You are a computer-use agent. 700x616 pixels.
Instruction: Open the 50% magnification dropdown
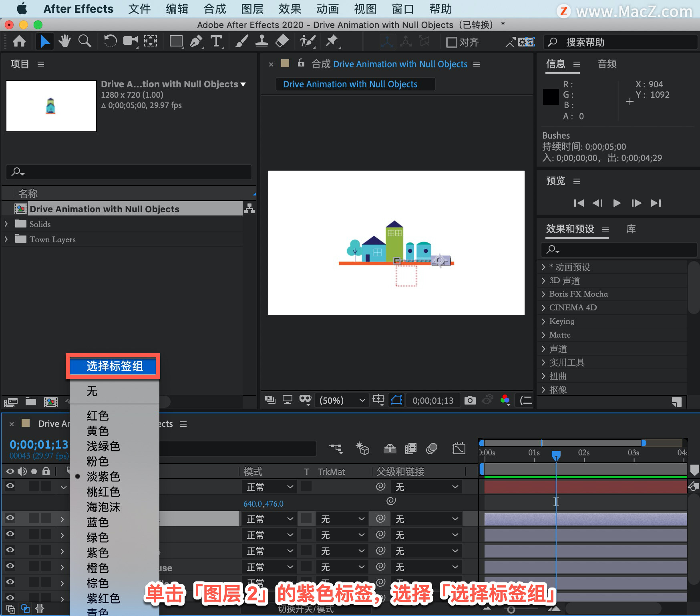click(x=342, y=400)
